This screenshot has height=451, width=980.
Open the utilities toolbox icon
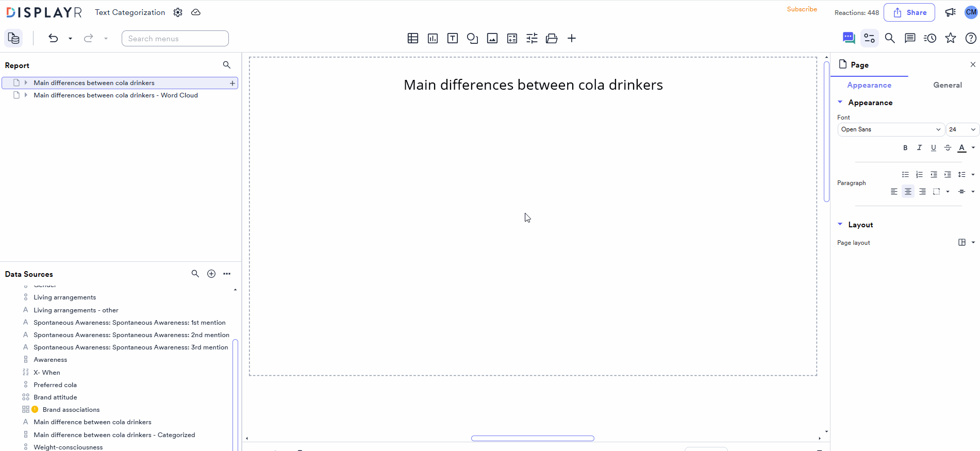pyautogui.click(x=552, y=38)
